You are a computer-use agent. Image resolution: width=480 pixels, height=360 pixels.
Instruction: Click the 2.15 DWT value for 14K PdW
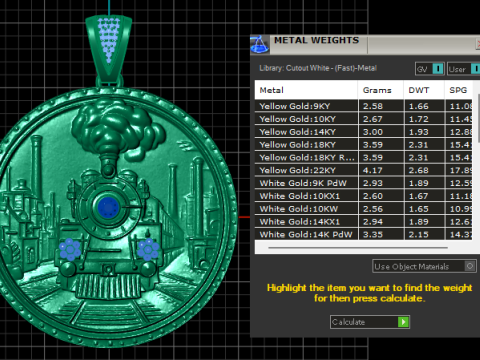click(418, 234)
